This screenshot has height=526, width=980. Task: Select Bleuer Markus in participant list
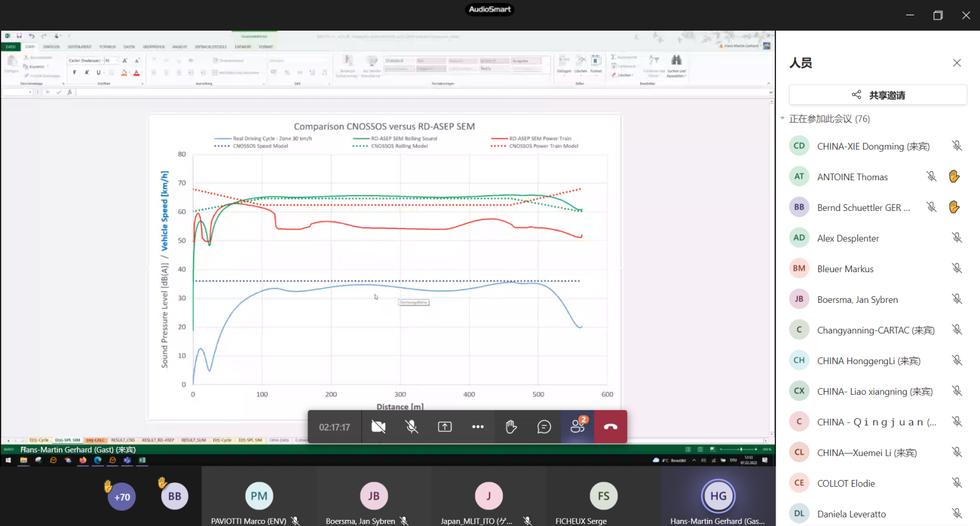coord(845,269)
